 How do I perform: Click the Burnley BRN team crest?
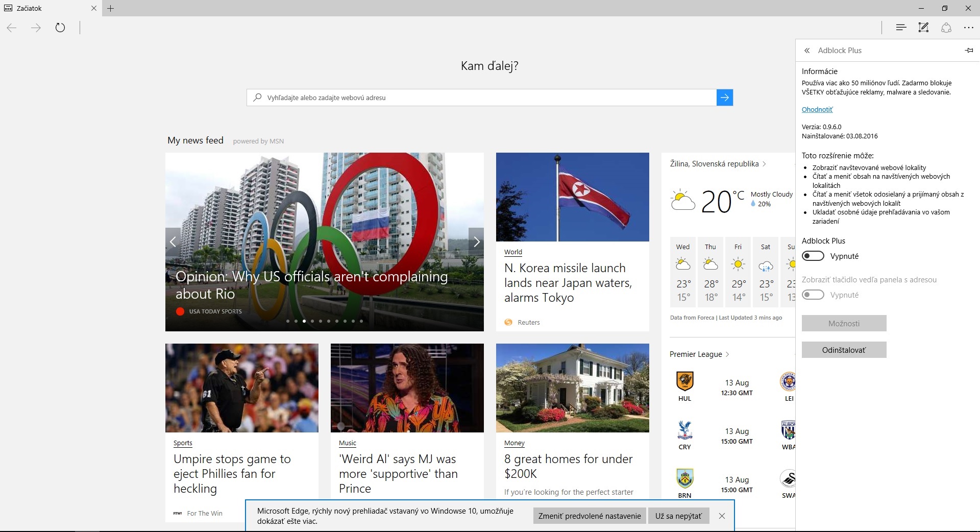click(x=684, y=478)
